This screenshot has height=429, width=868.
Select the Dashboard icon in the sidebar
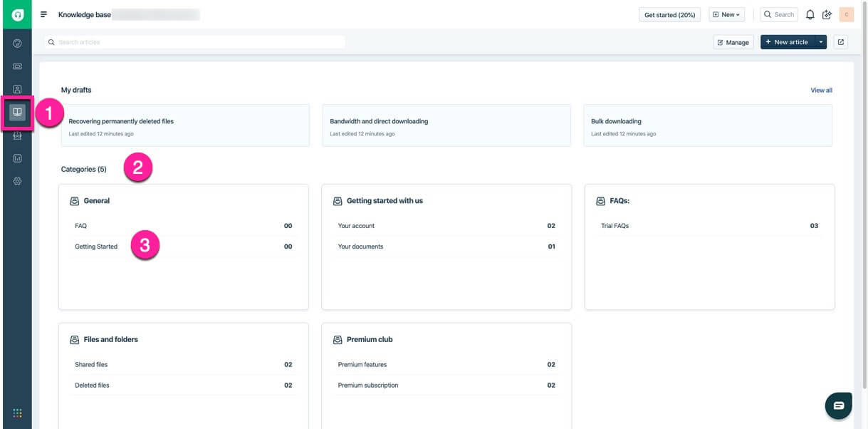click(x=16, y=43)
